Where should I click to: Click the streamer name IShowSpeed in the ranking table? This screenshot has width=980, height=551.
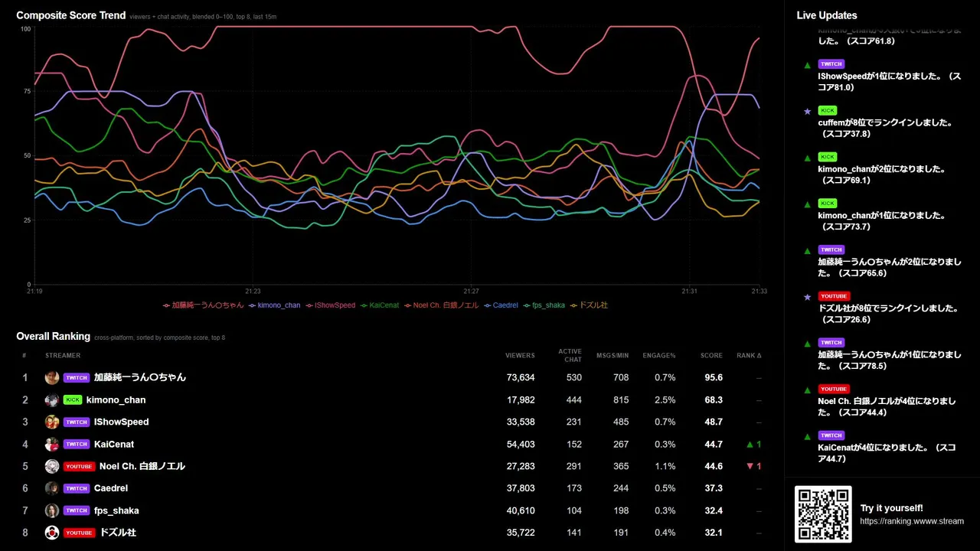click(122, 422)
